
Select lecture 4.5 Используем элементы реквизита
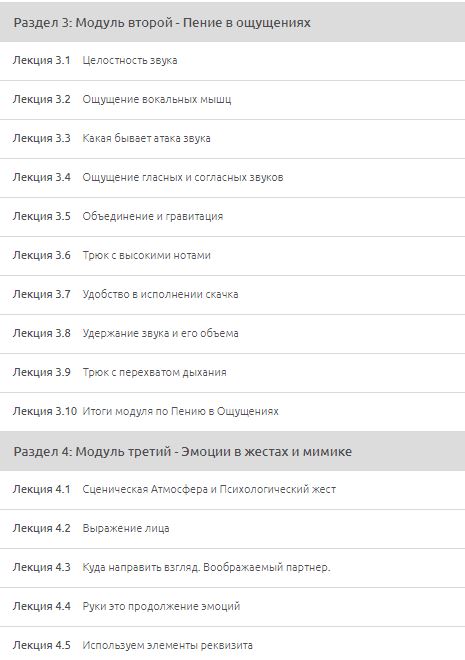tap(232, 644)
